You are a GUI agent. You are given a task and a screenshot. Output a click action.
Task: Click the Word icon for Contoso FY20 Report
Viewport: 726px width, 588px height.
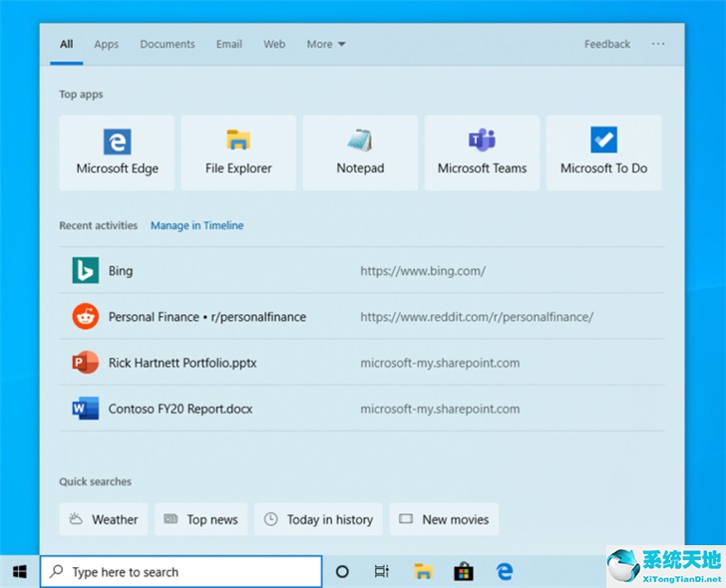tap(86, 408)
